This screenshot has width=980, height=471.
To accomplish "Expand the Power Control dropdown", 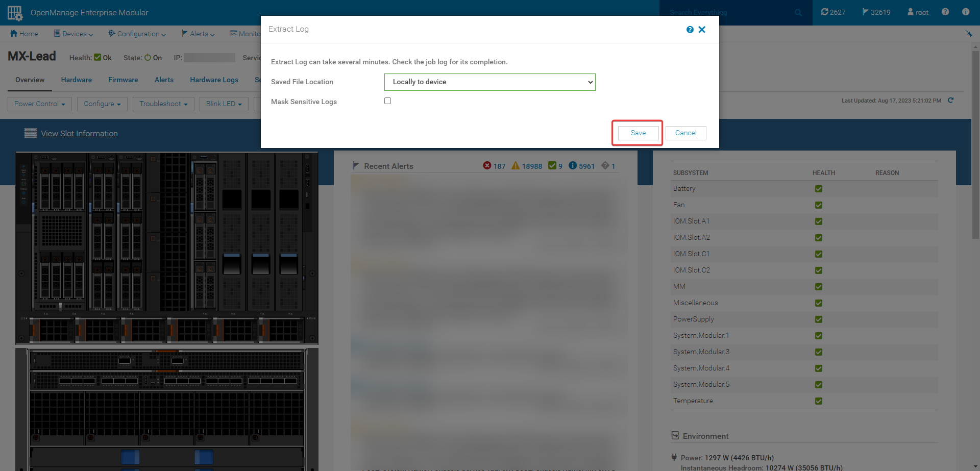I will tap(39, 104).
